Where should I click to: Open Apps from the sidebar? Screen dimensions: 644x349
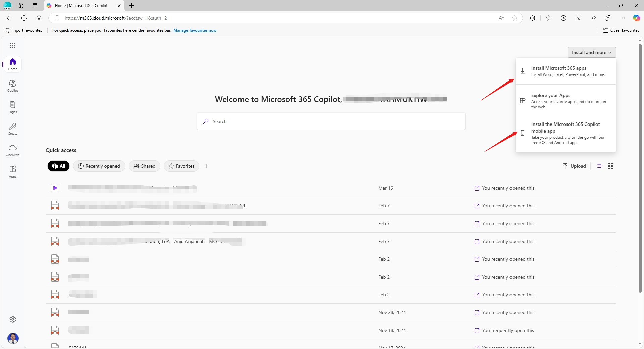(12, 171)
